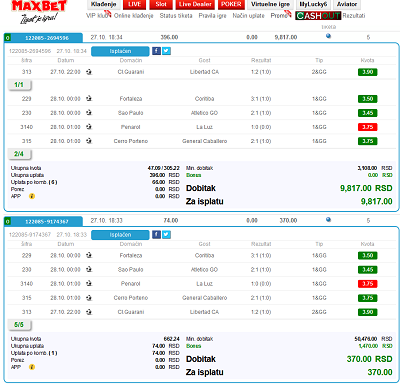The width and height of the screenshot is (400, 384).
Task: Click the Isplaćen status button on first ticket
Action: coord(120,51)
